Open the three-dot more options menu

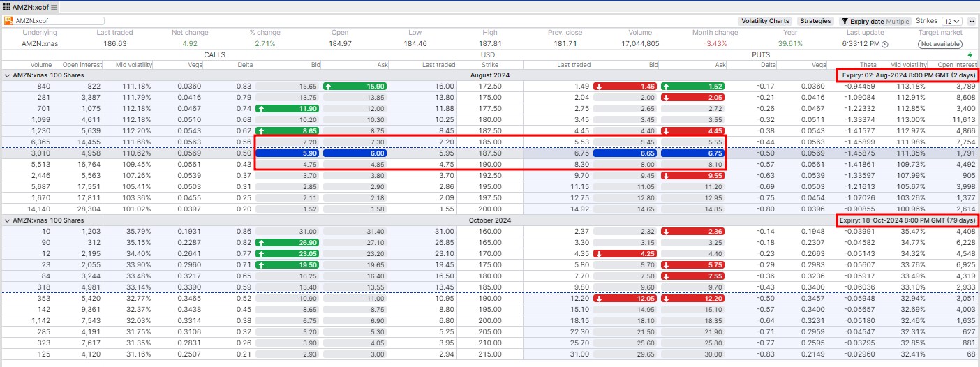(971, 22)
